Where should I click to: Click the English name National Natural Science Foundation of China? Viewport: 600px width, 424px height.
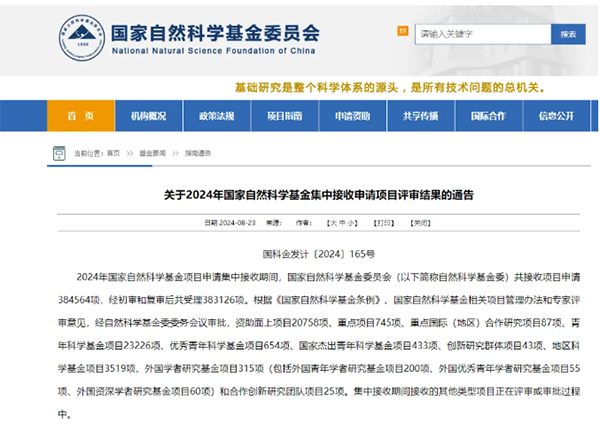point(214,51)
